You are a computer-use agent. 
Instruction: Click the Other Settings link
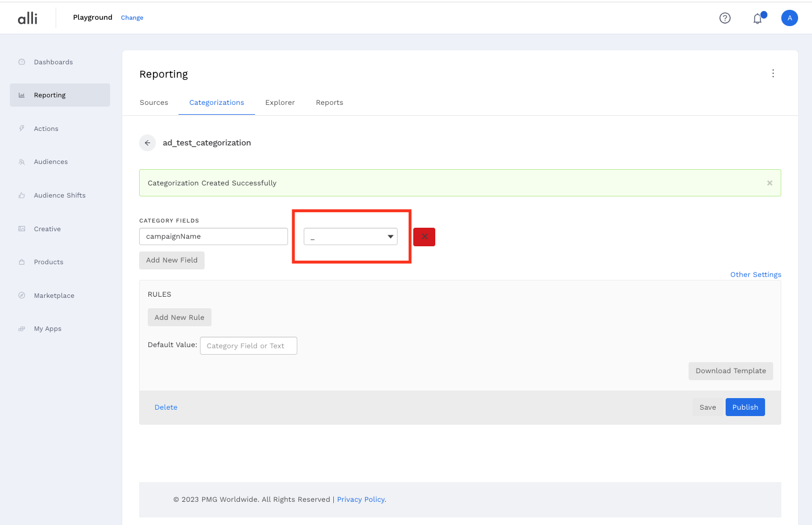[755, 275]
